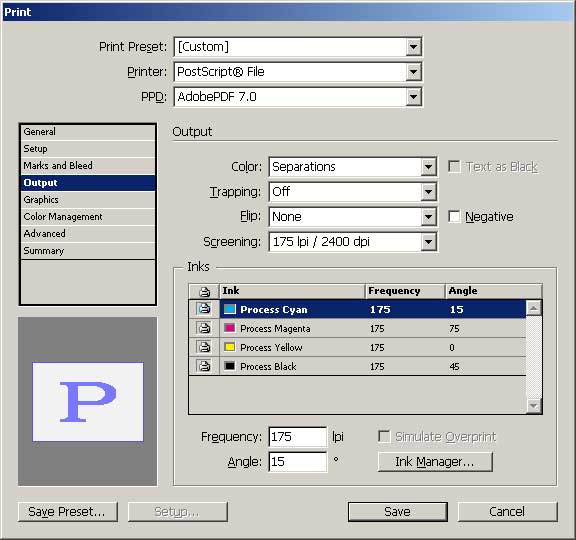576x540 pixels.
Task: Click the angle value 45 for Black
Action: coord(454,367)
